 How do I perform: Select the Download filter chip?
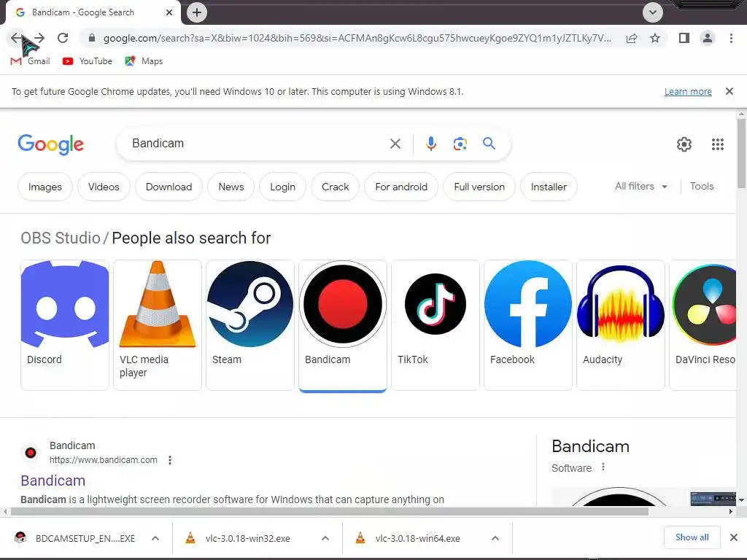tap(169, 187)
